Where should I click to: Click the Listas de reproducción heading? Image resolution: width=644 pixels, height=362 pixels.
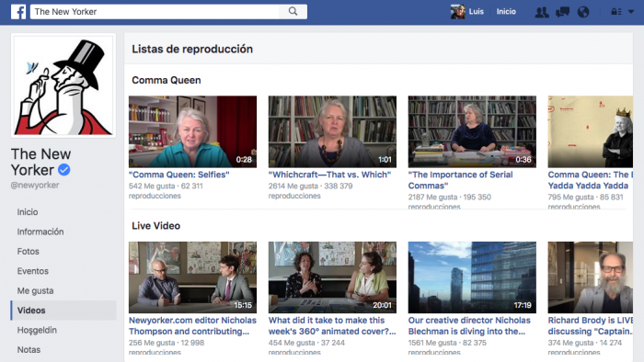tap(192, 50)
